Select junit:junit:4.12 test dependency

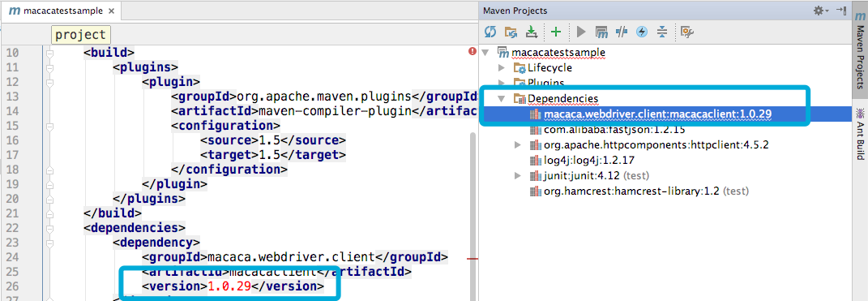596,176
